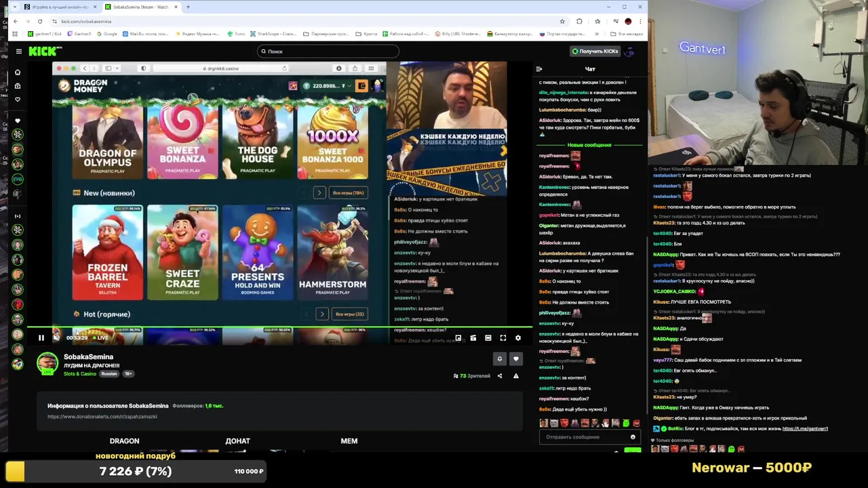The height and width of the screenshot is (488, 868).
Task: Open the 'Trovo' bookmark
Action: [x=236, y=34]
